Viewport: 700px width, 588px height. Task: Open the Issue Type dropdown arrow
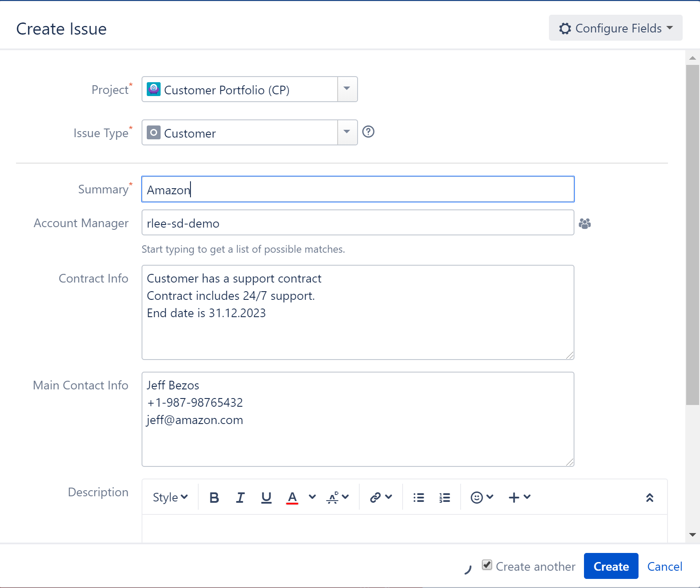coord(347,132)
